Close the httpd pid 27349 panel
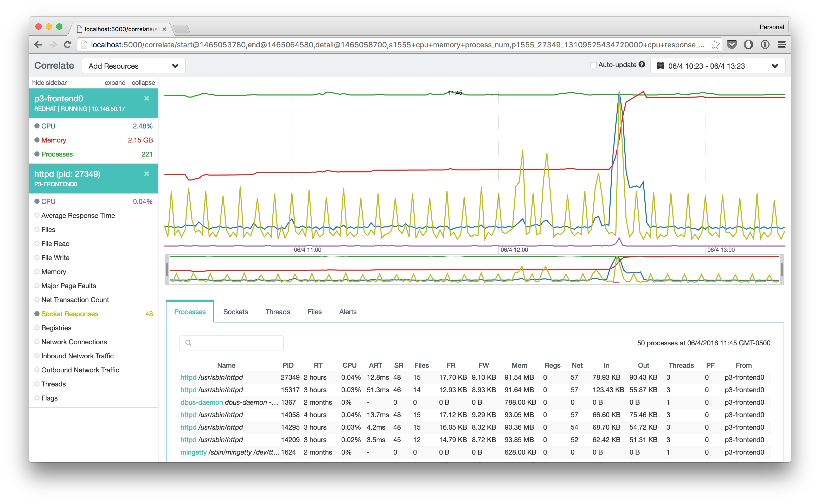This screenshot has height=504, width=820. 147,174
